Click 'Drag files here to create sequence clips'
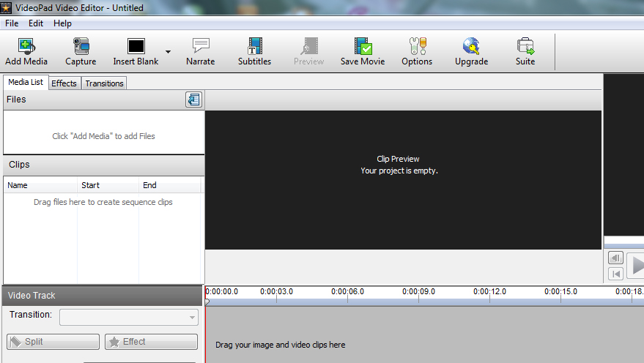Viewport: 644px width, 363px height. (x=103, y=202)
